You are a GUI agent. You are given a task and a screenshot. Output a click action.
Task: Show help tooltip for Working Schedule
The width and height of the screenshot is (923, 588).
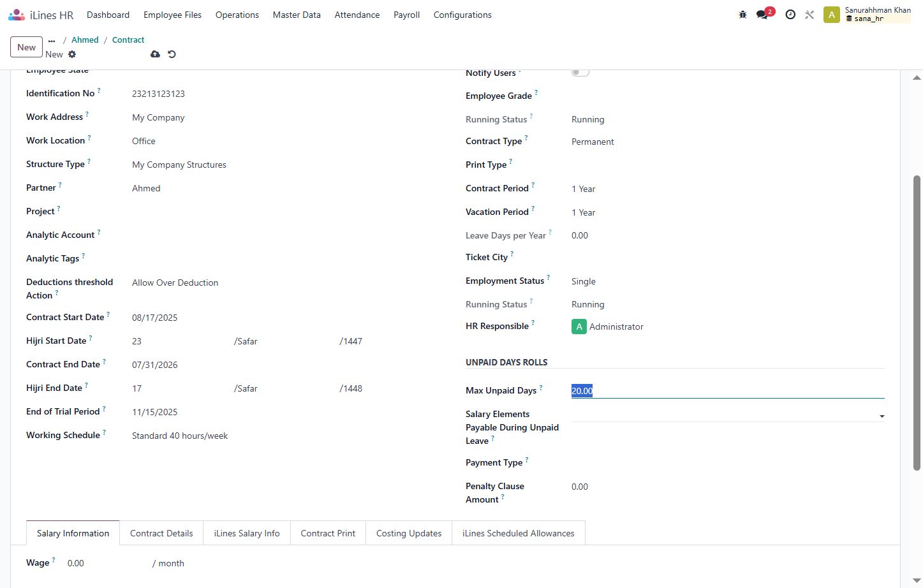tap(105, 432)
